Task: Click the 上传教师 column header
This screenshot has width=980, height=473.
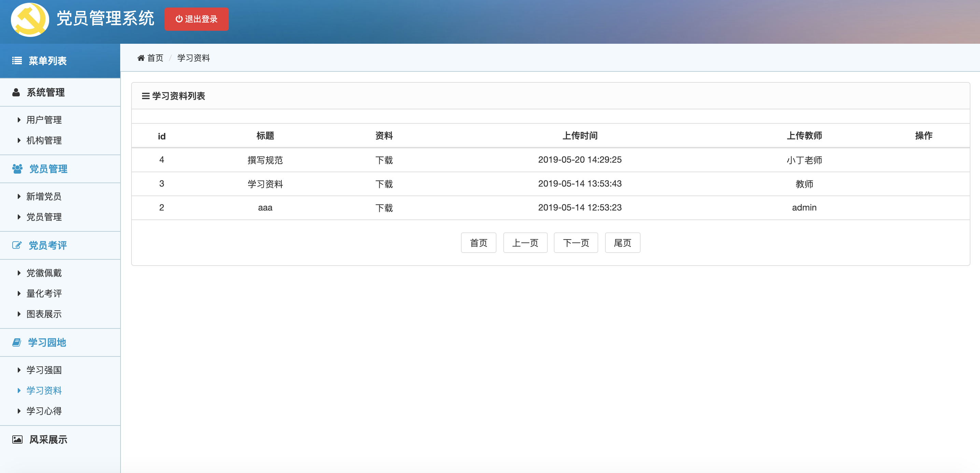Action: (804, 136)
